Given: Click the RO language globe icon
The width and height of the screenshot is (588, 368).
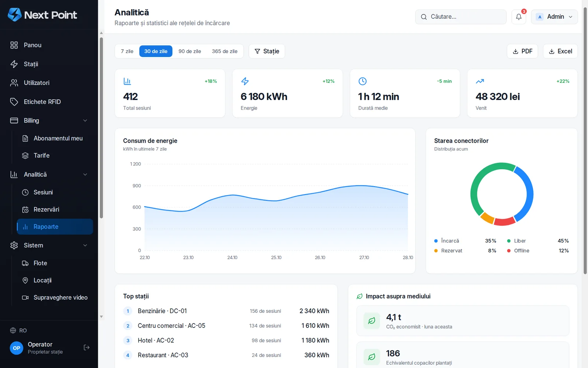Looking at the screenshot, I should click(x=13, y=330).
